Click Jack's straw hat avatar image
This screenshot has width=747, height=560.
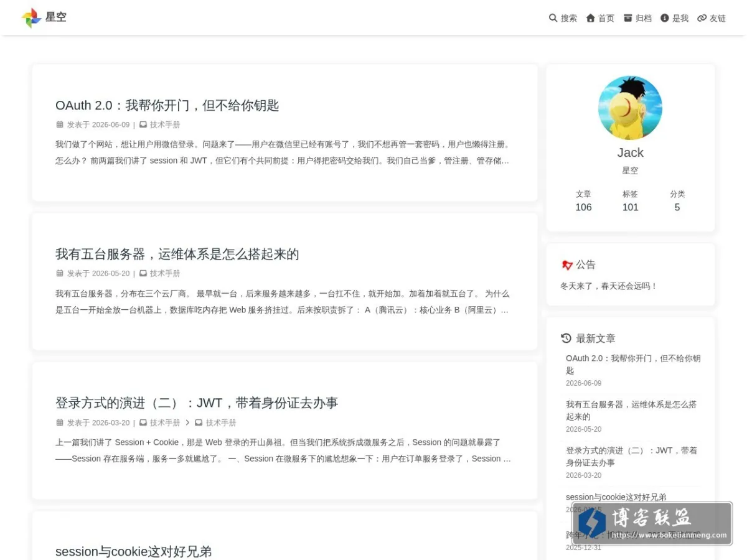pyautogui.click(x=630, y=108)
